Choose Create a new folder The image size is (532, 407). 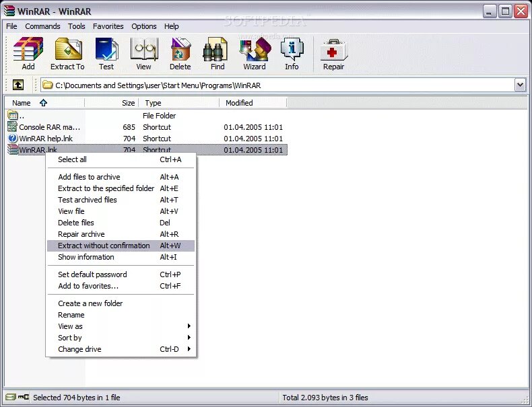tap(121, 303)
